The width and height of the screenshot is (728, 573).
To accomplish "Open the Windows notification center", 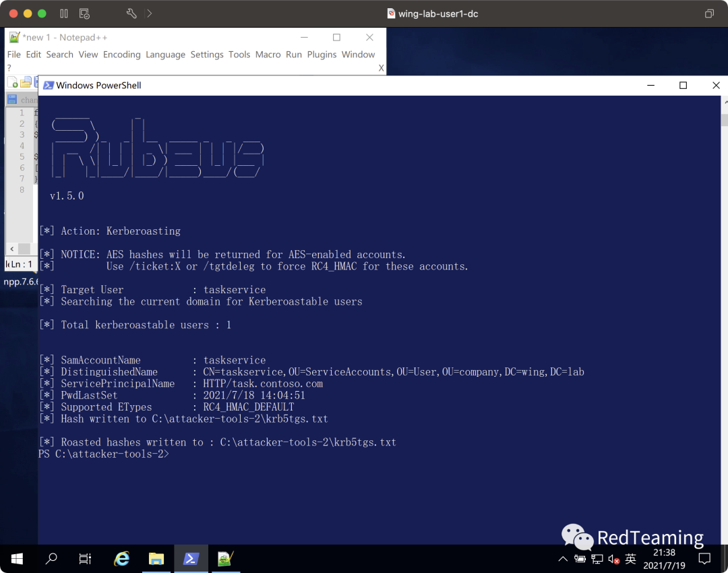I will (704, 559).
